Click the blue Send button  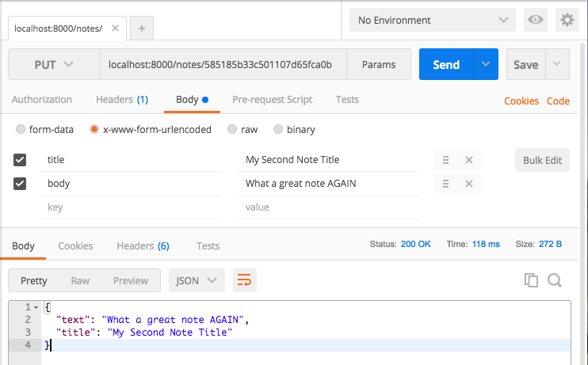click(x=446, y=64)
